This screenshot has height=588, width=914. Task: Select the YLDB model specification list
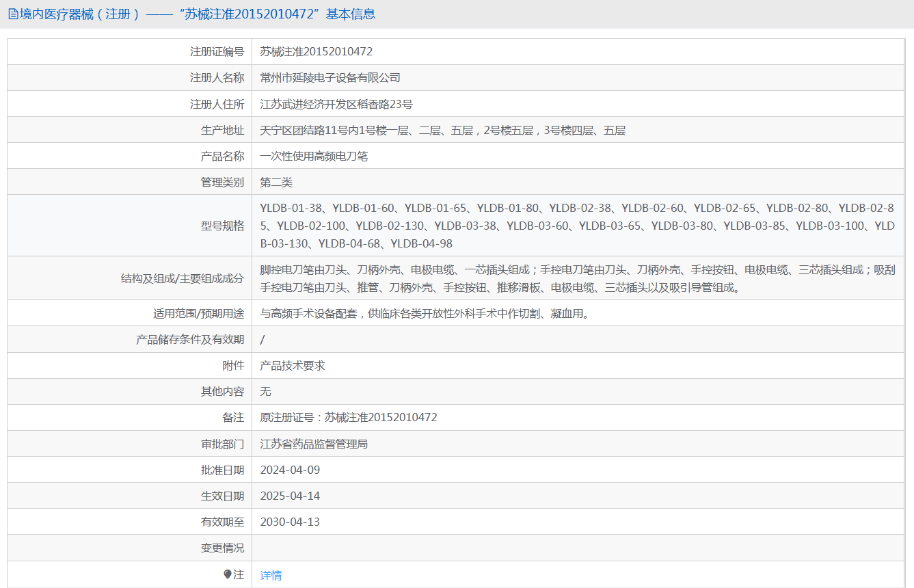pyautogui.click(x=578, y=226)
